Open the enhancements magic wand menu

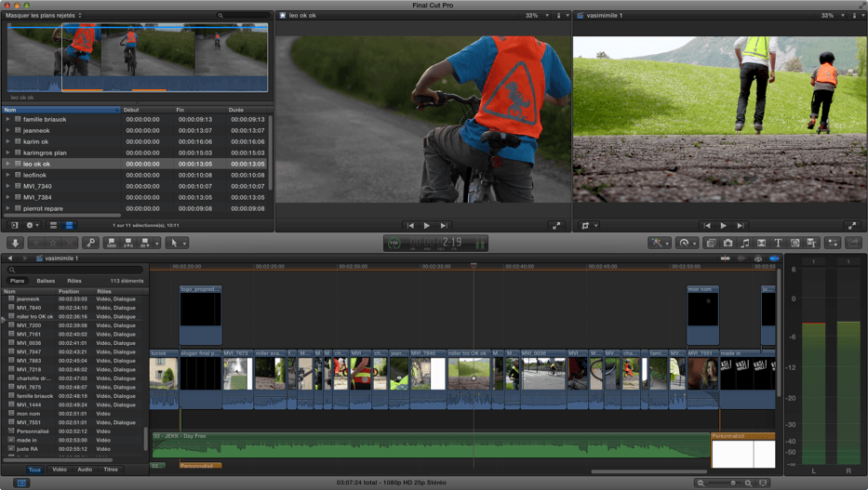pos(660,243)
